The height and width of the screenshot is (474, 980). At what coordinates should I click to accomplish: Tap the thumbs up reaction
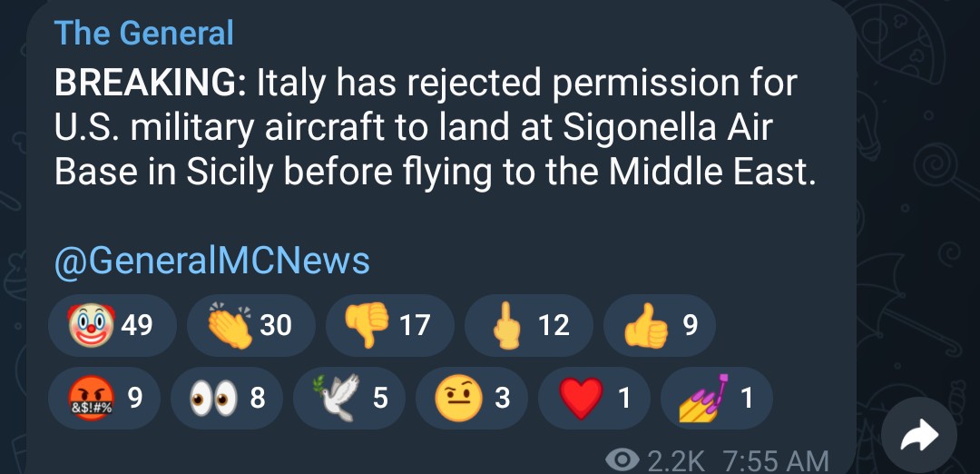pyautogui.click(x=659, y=324)
